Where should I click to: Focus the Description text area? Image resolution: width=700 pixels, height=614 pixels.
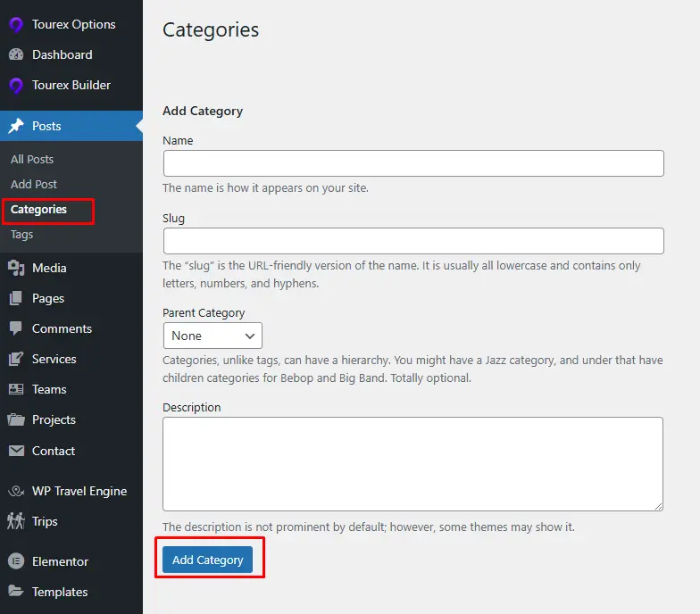[x=412, y=464]
